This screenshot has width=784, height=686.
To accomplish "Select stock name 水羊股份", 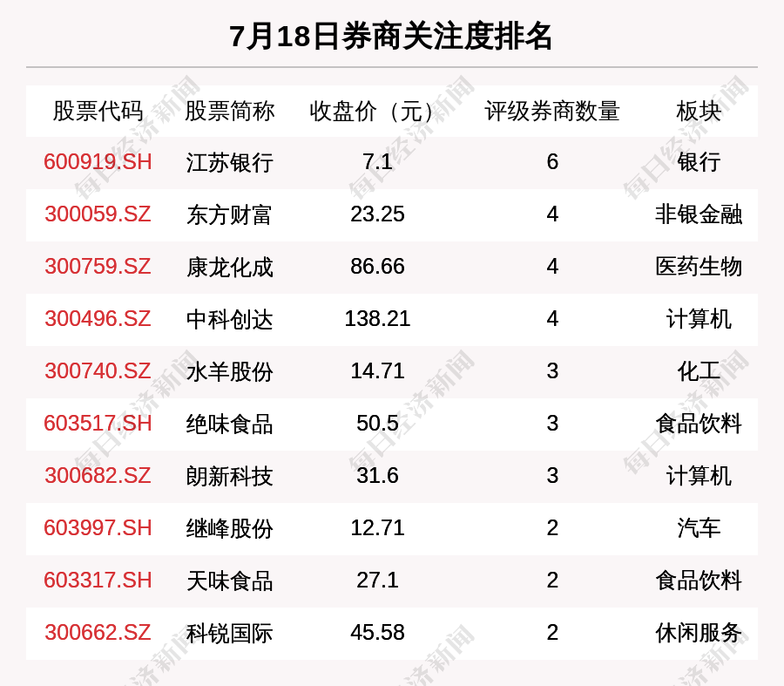I will click(x=229, y=372).
